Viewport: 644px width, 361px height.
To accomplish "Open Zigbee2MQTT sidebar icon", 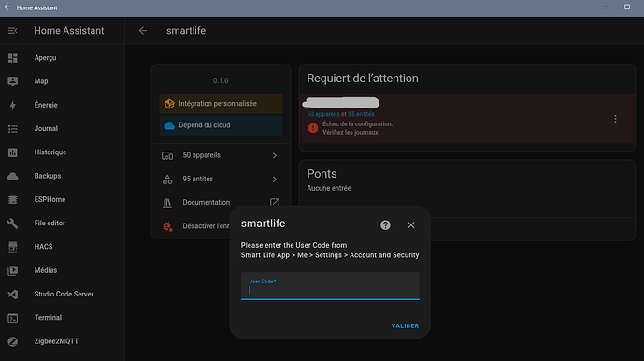I will pos(13,341).
